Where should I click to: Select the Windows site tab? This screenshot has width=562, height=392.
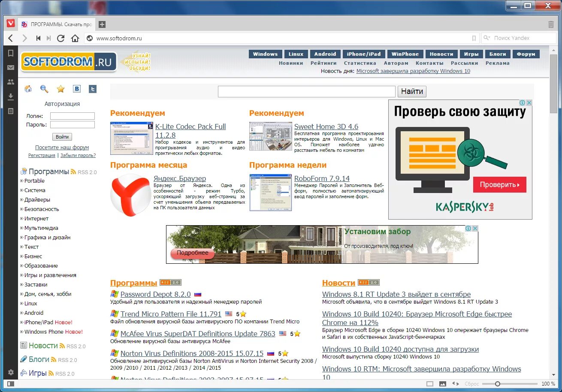click(265, 54)
